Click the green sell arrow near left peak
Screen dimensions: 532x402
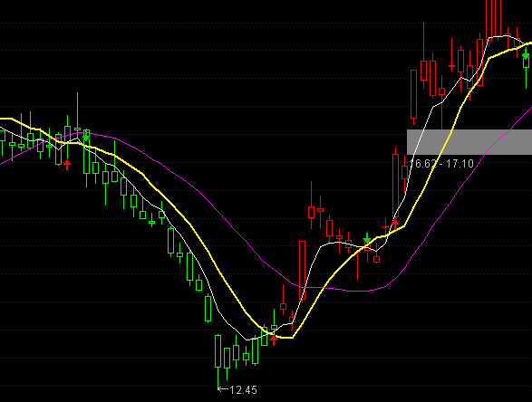[x=86, y=136]
